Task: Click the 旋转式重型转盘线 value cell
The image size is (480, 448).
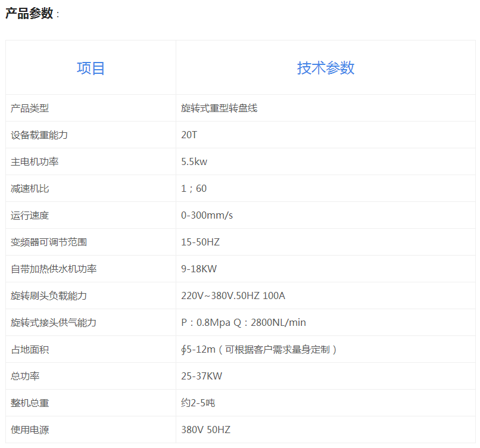Action: click(219, 108)
